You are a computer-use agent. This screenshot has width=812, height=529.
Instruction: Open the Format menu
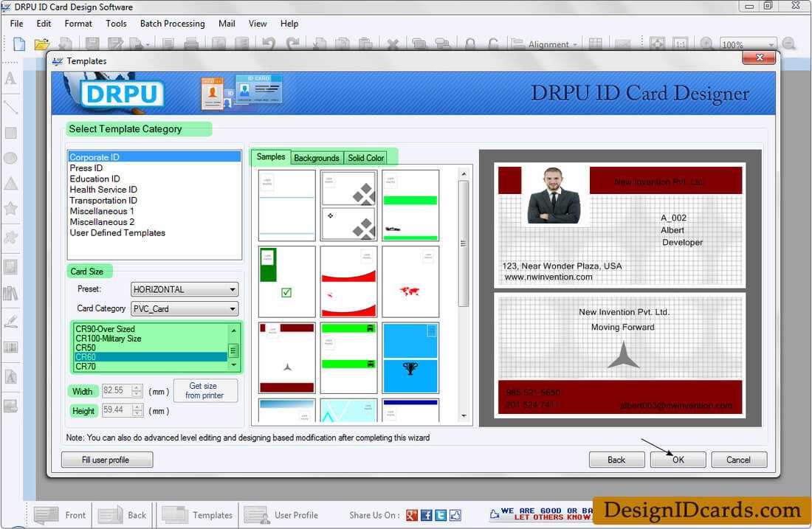[x=78, y=24]
